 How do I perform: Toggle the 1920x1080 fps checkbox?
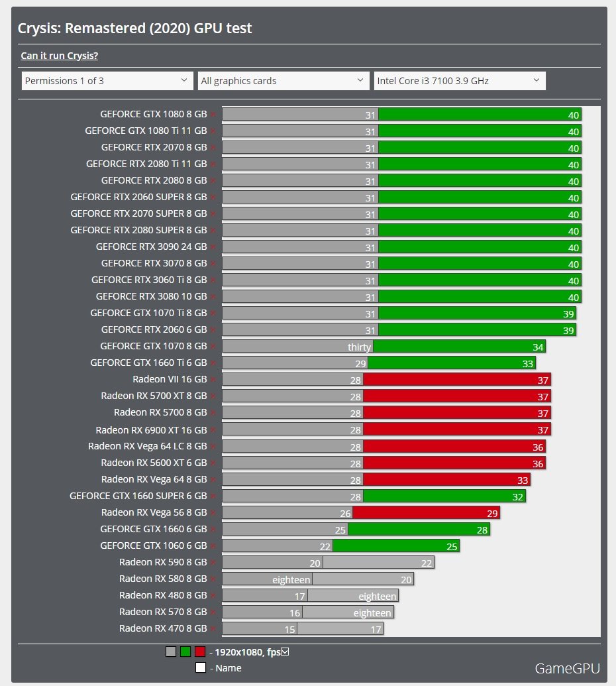[x=285, y=652]
